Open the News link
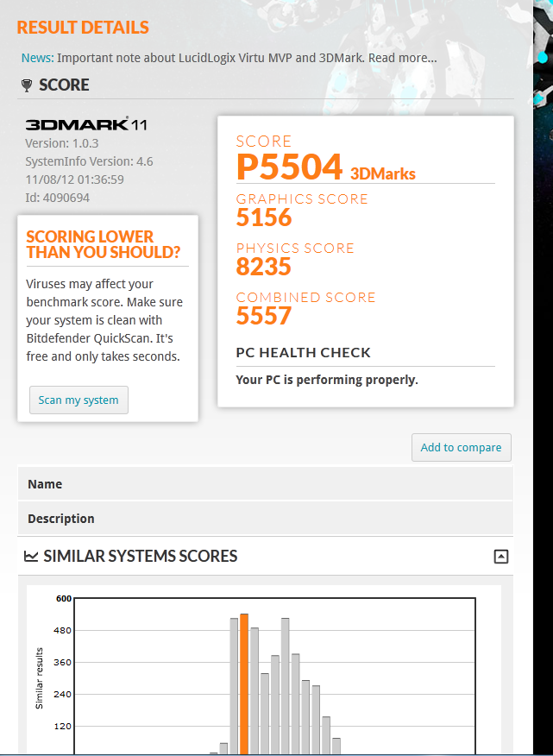Screen dimensions: 553x756 point(37,58)
